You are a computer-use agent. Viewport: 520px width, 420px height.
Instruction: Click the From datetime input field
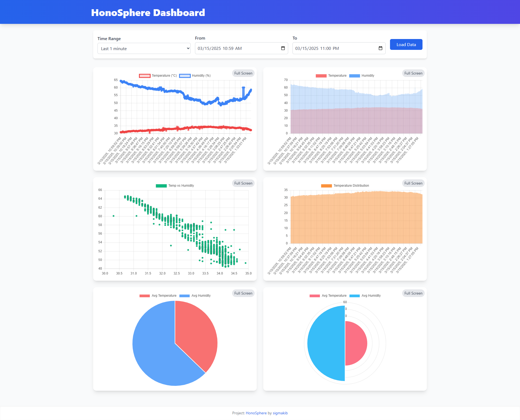pyautogui.click(x=242, y=48)
